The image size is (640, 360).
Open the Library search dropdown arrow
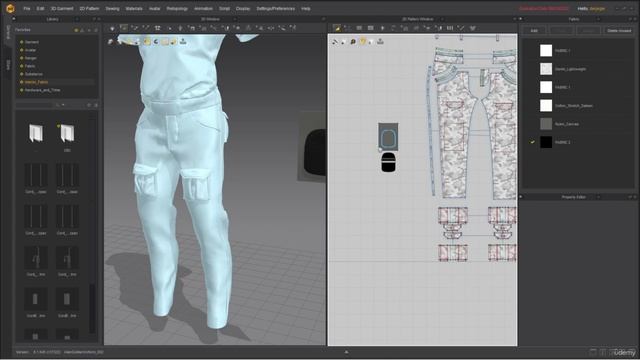coord(63,105)
